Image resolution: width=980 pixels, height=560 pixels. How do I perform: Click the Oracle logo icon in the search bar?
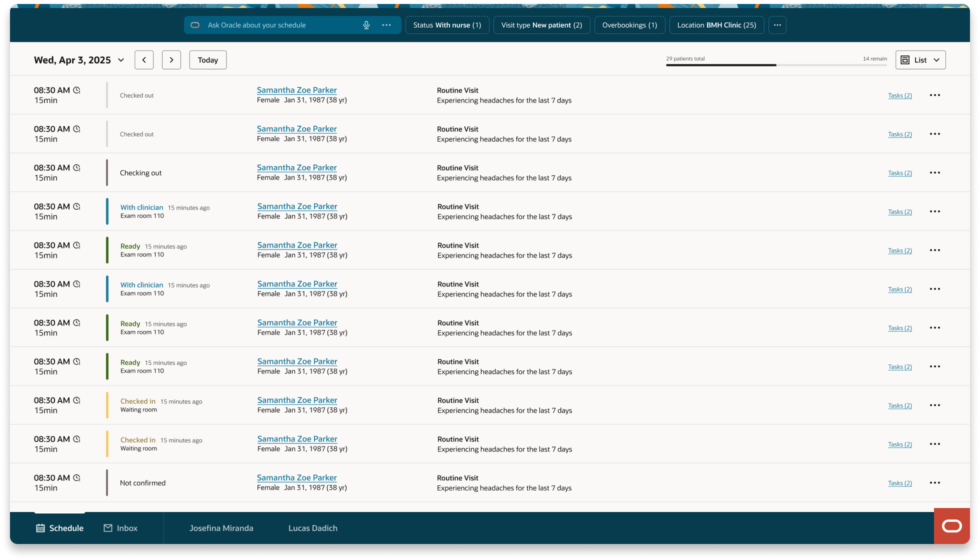195,25
